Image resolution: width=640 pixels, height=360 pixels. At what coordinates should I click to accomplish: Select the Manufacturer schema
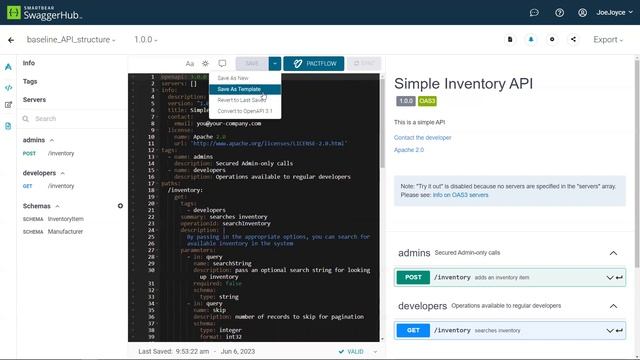pos(53,232)
